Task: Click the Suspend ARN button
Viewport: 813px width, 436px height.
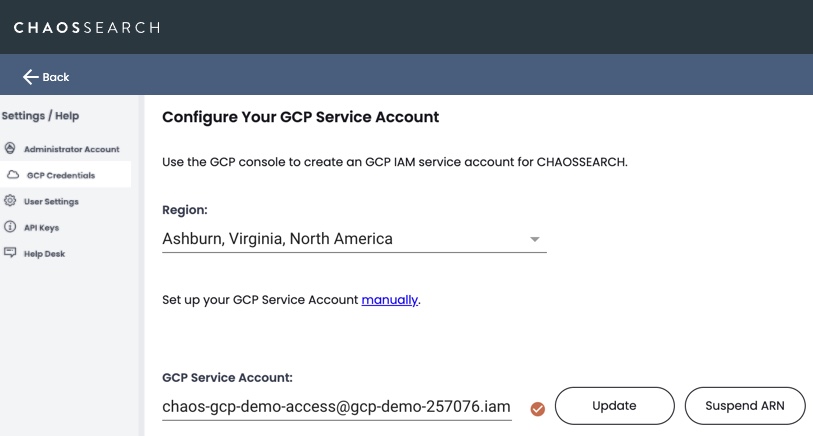Action: 745,405
